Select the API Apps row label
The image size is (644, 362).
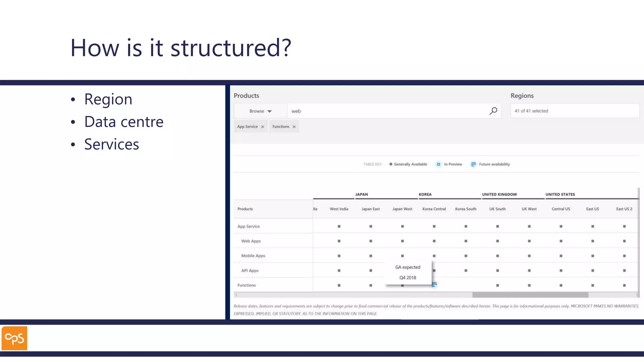tap(250, 271)
